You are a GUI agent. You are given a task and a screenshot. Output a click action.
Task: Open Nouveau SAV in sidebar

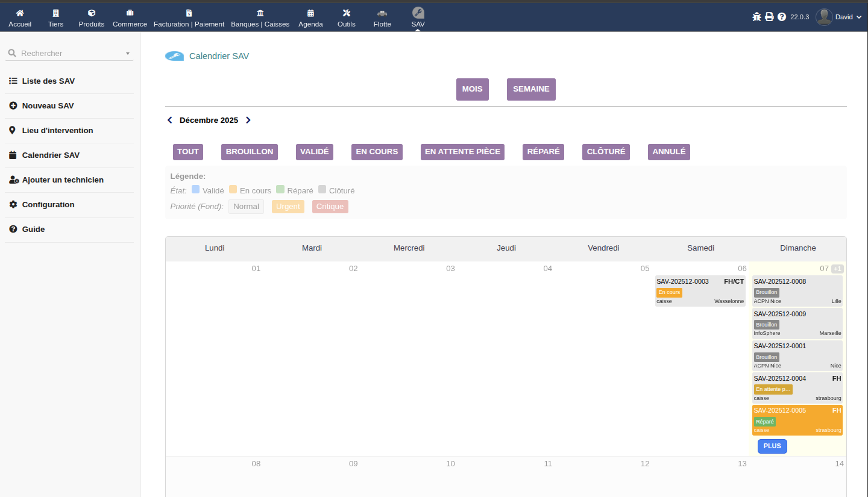[x=48, y=106]
